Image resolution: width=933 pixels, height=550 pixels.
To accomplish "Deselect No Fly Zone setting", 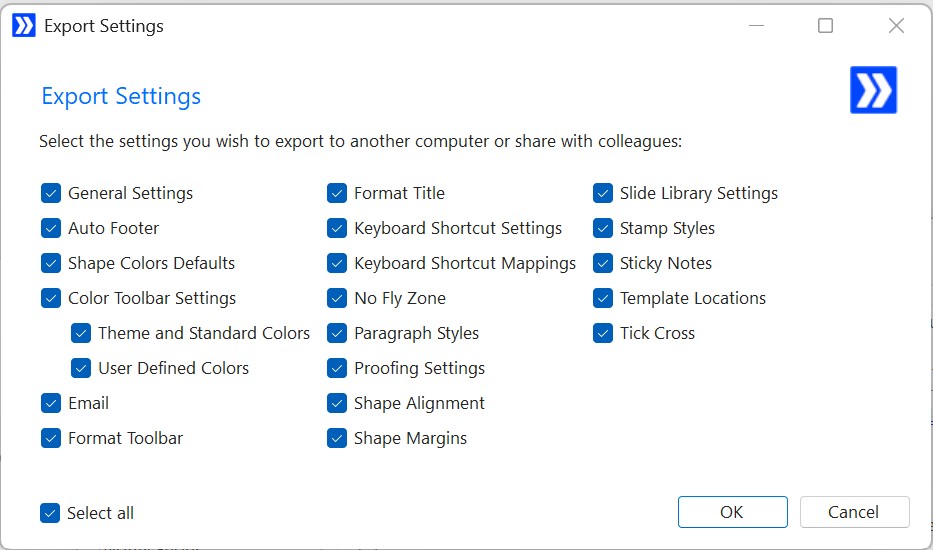I will (337, 298).
